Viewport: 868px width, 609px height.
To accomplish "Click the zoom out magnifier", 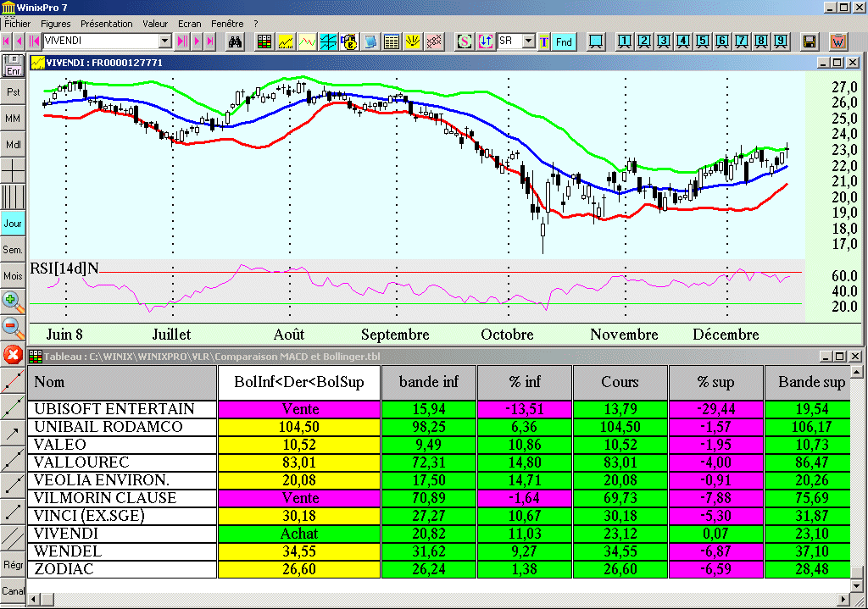I will (13, 328).
